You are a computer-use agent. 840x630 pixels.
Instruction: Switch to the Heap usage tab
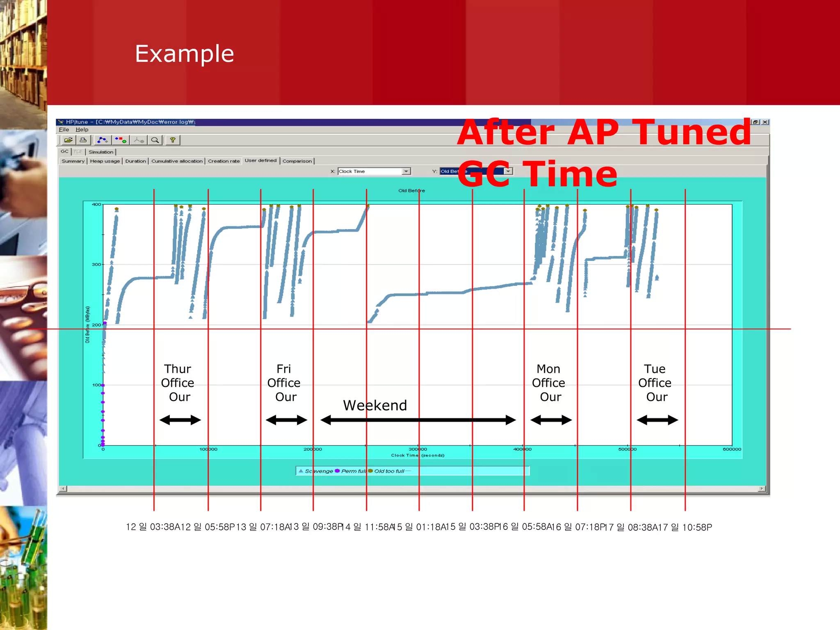pyautogui.click(x=105, y=161)
